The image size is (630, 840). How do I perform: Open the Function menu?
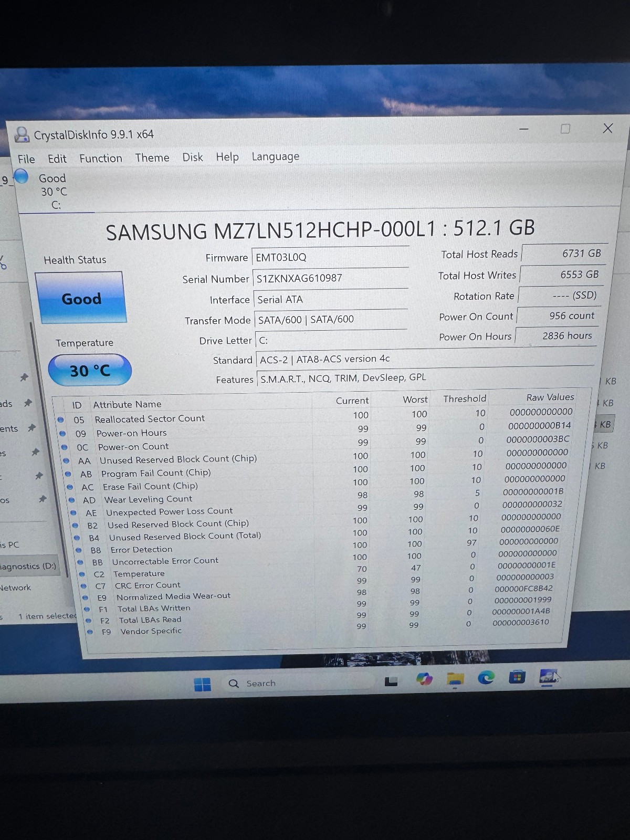tap(101, 158)
